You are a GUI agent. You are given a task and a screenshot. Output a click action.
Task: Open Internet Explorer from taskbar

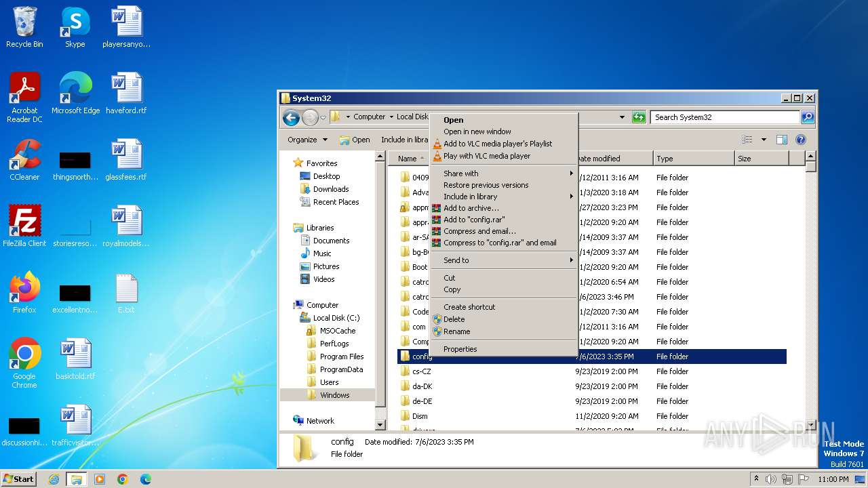coord(54,479)
